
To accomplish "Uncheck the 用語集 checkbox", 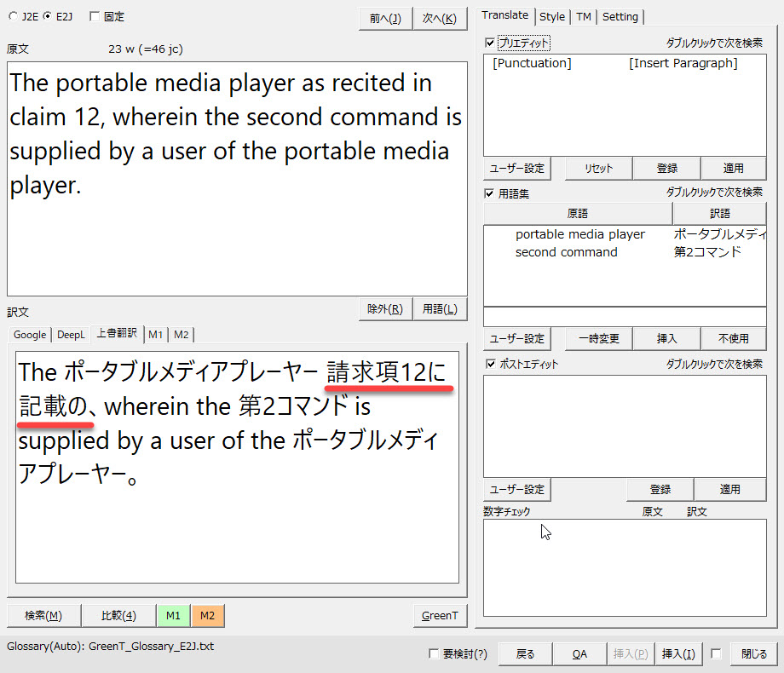I will click(489, 193).
